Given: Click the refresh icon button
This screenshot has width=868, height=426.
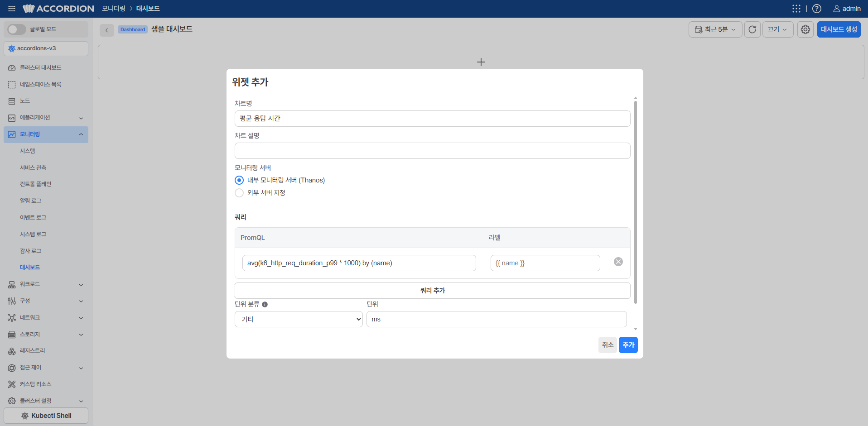Looking at the screenshot, I should pyautogui.click(x=752, y=29).
